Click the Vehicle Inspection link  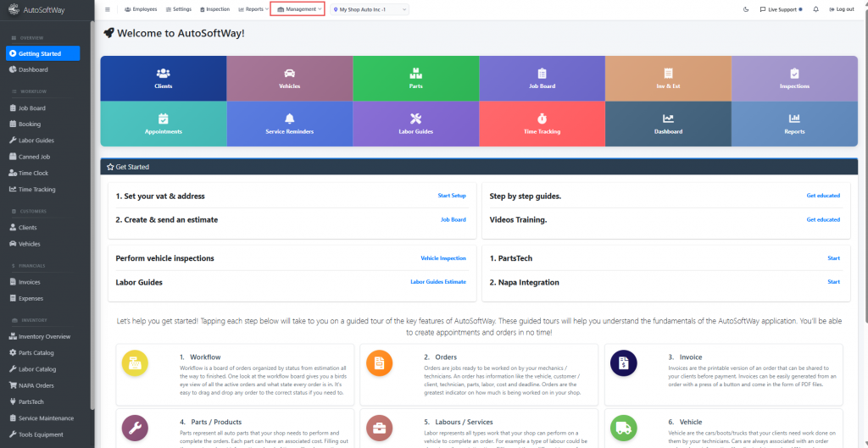(443, 258)
